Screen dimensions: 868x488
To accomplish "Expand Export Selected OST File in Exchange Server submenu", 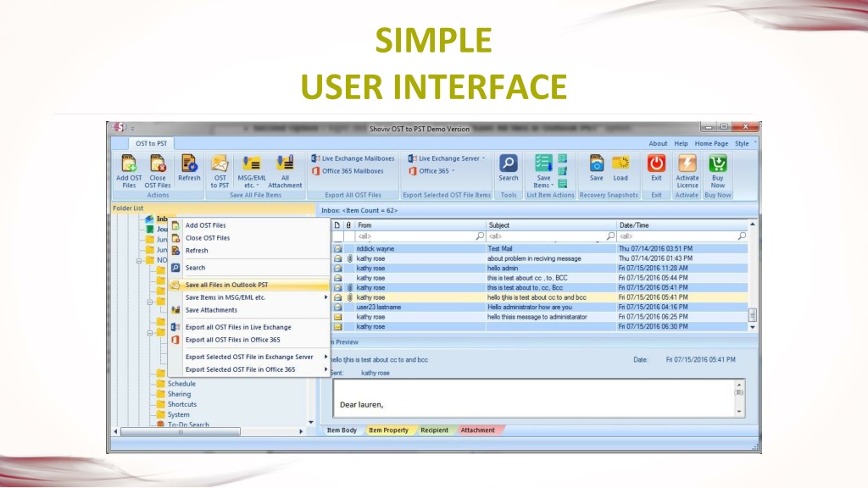I will coord(325,357).
